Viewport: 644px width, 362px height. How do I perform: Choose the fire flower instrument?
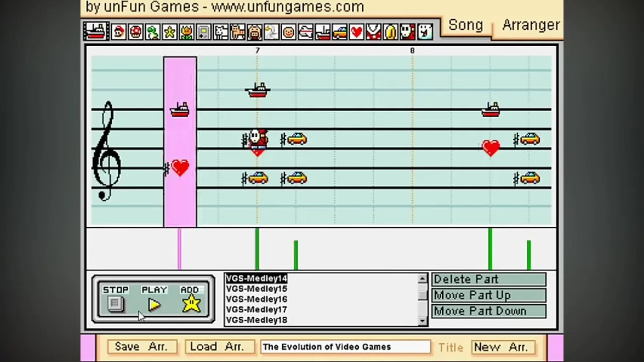point(187,32)
